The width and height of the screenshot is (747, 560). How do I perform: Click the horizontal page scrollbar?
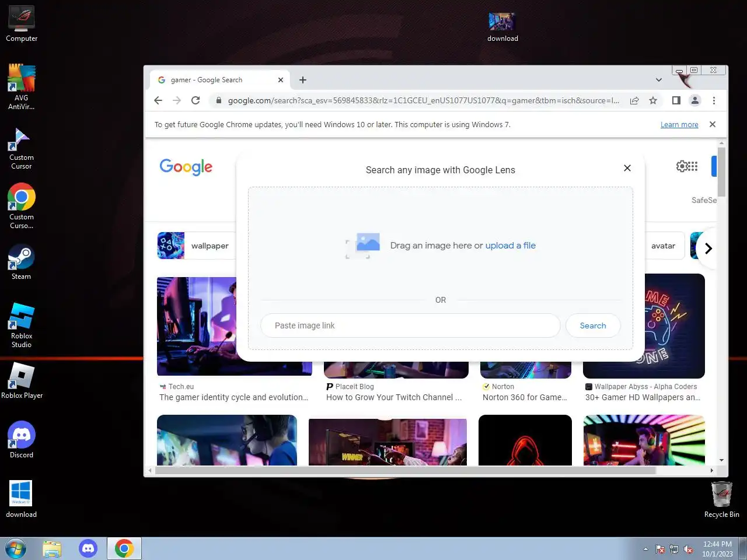pyautogui.click(x=406, y=470)
